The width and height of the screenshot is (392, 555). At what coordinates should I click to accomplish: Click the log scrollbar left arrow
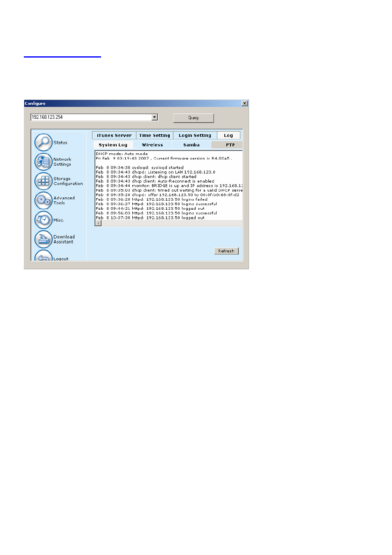point(98,223)
